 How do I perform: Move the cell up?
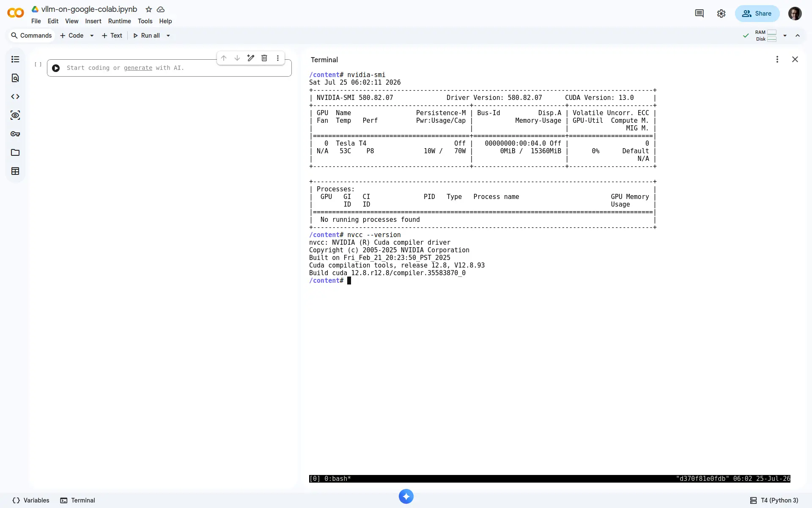pos(224,58)
